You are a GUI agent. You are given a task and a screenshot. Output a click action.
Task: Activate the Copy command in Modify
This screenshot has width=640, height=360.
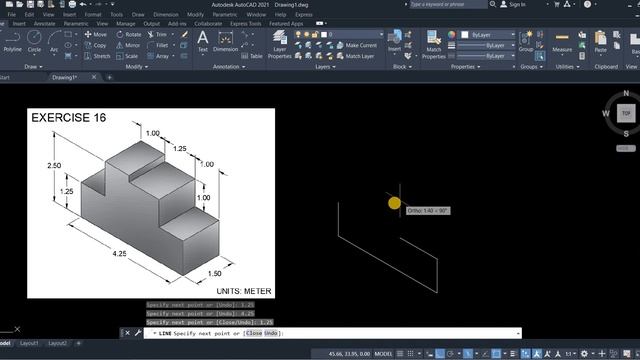(96, 45)
